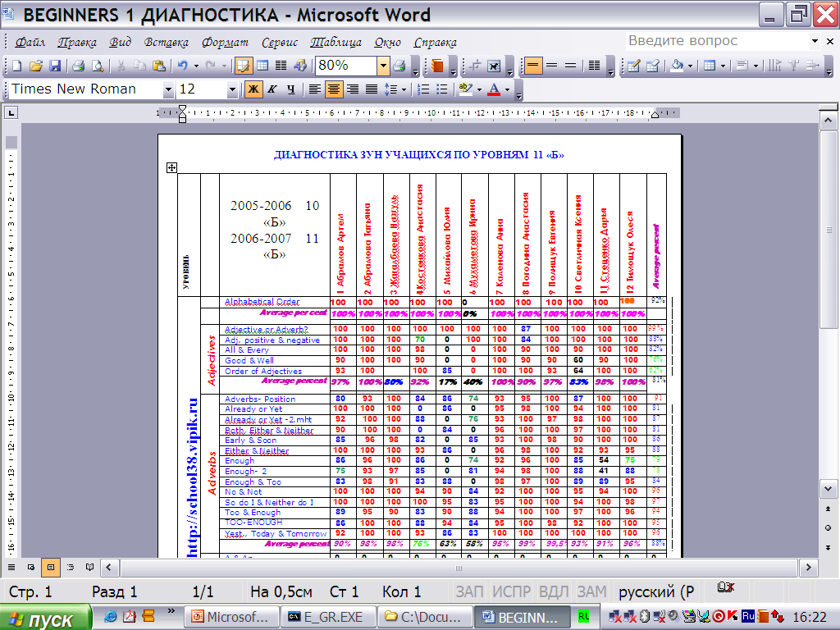Toggle italic formatting (К)
This screenshot has height=630, width=840.
(272, 89)
